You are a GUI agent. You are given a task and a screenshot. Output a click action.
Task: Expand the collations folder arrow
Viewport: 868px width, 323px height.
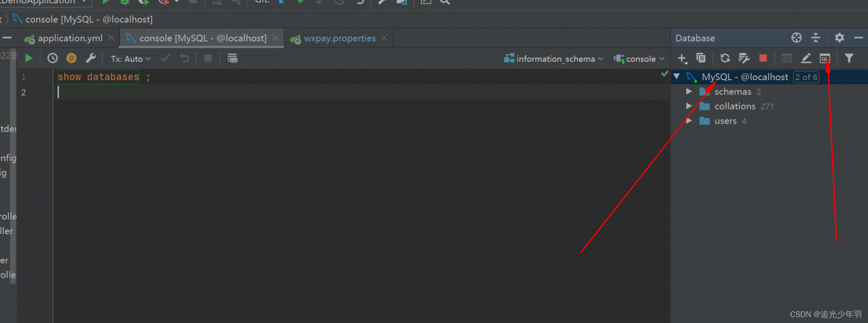(689, 106)
